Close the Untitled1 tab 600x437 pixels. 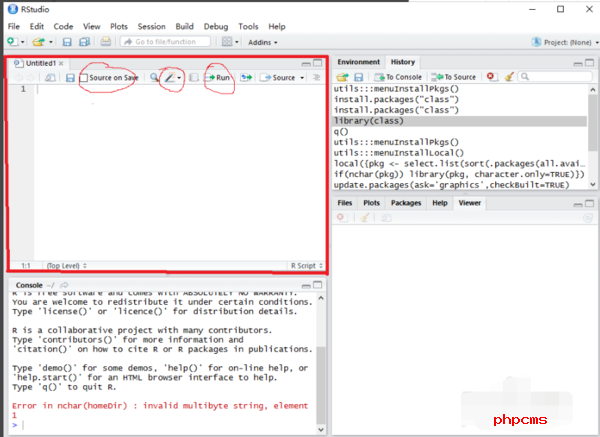tap(61, 64)
